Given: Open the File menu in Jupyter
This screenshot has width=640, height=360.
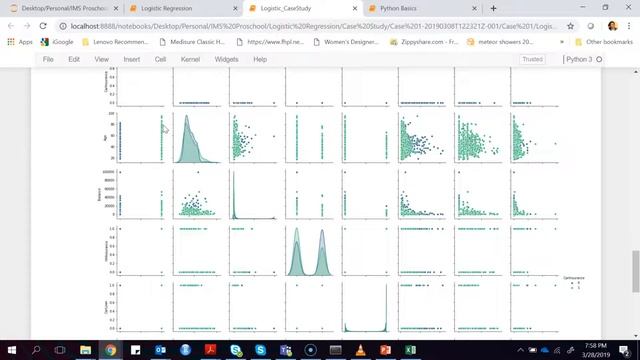Looking at the screenshot, I should [x=48, y=59].
